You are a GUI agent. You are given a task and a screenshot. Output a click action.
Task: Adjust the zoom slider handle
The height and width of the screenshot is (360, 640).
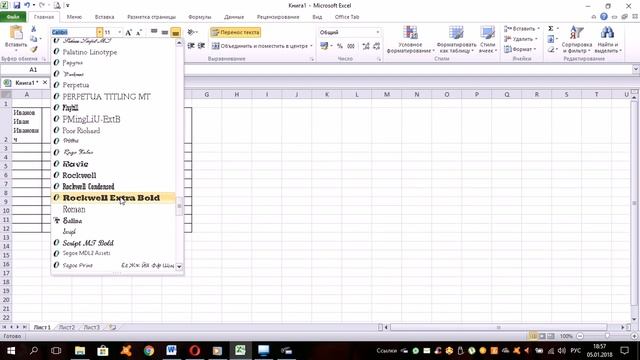click(x=607, y=336)
